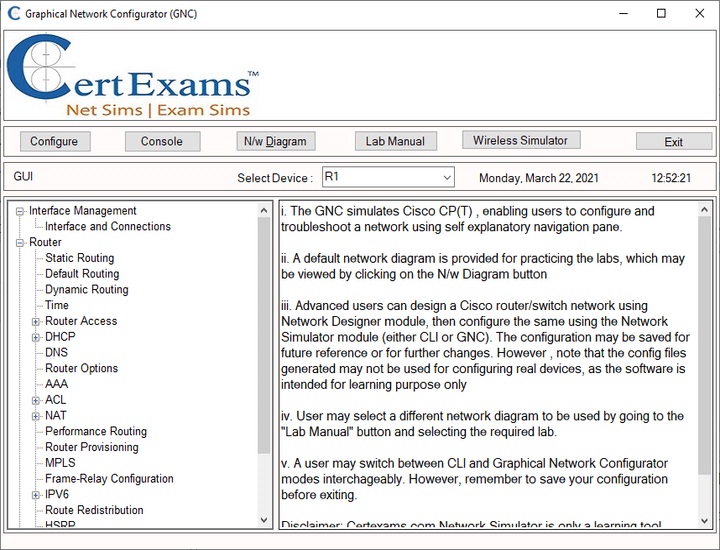Select the ACL label in tree

tap(56, 399)
